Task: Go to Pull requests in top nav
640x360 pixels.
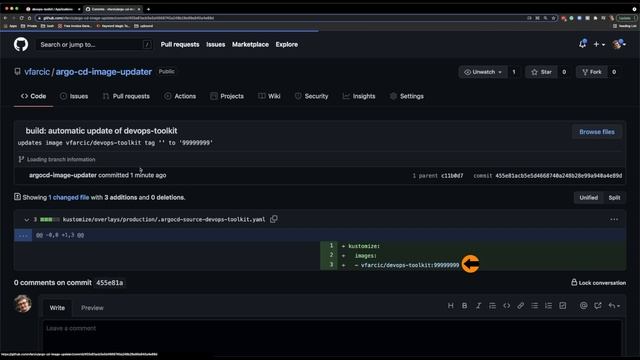Action: [180, 44]
